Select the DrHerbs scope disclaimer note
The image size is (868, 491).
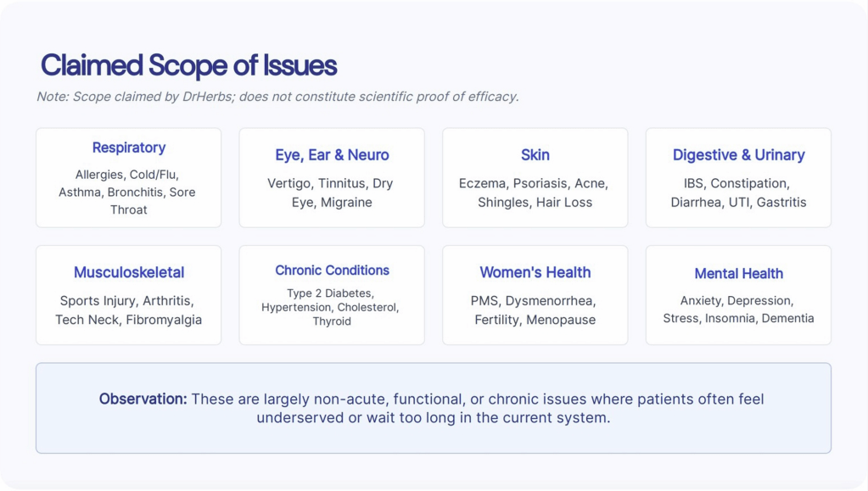277,97
